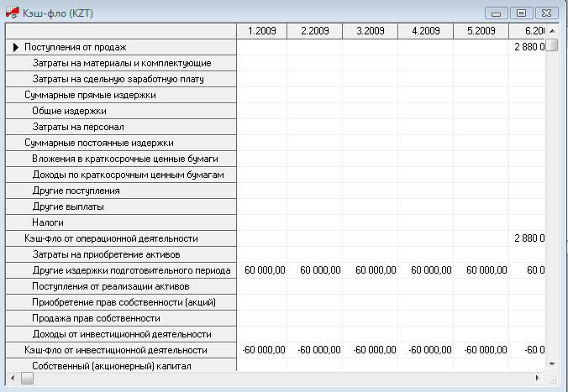Click the row pointer arrow beside Поступления от продаж
Image resolution: width=568 pixels, height=392 pixels.
(15, 48)
